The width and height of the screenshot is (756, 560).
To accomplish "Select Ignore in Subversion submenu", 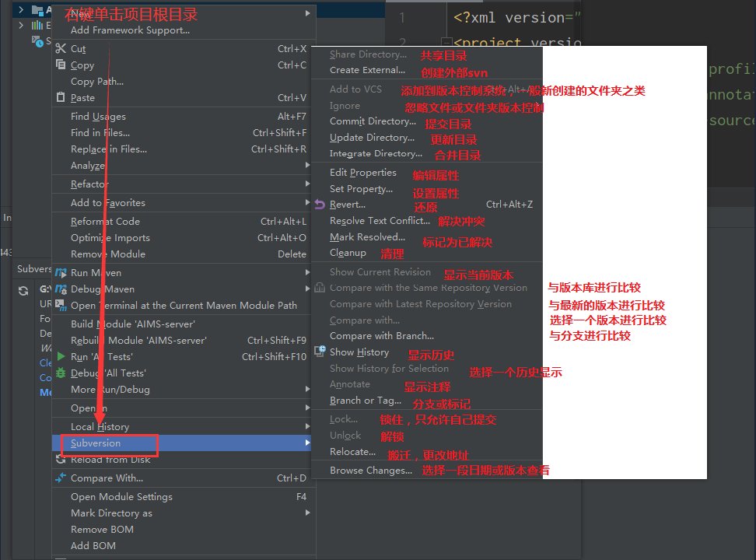I will coord(345,105).
